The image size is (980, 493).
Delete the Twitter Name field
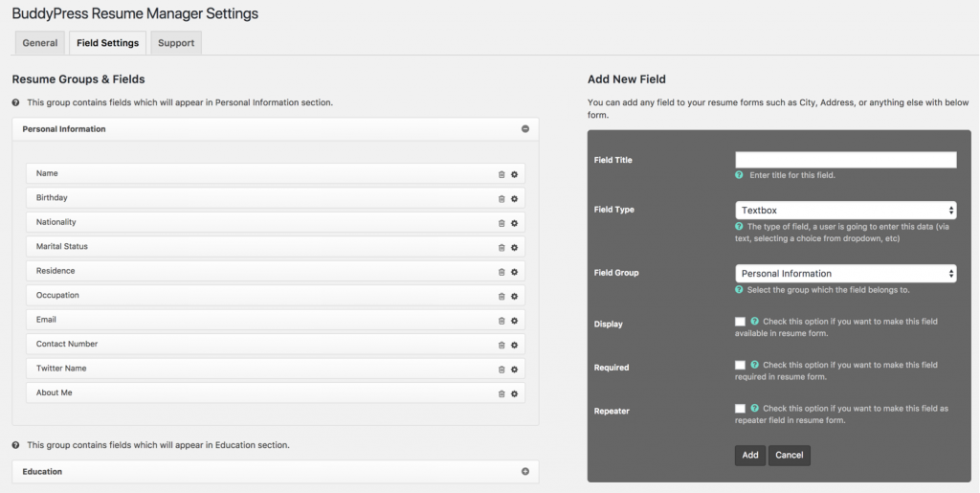(501, 370)
